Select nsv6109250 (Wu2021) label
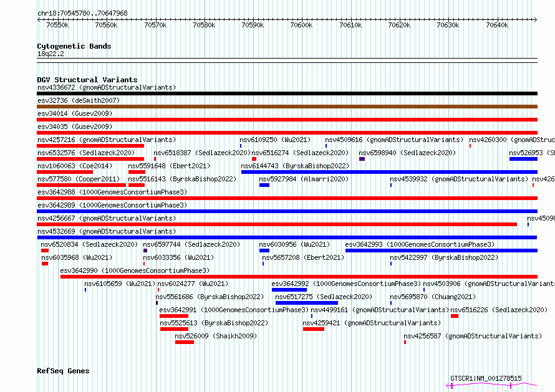Screen dimensions: 555x392 tap(275, 140)
